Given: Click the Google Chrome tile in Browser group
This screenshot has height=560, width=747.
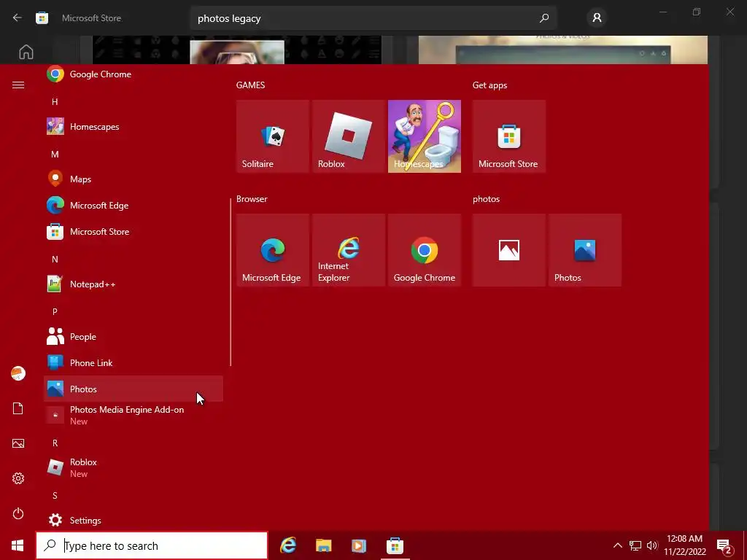Looking at the screenshot, I should coord(425,250).
